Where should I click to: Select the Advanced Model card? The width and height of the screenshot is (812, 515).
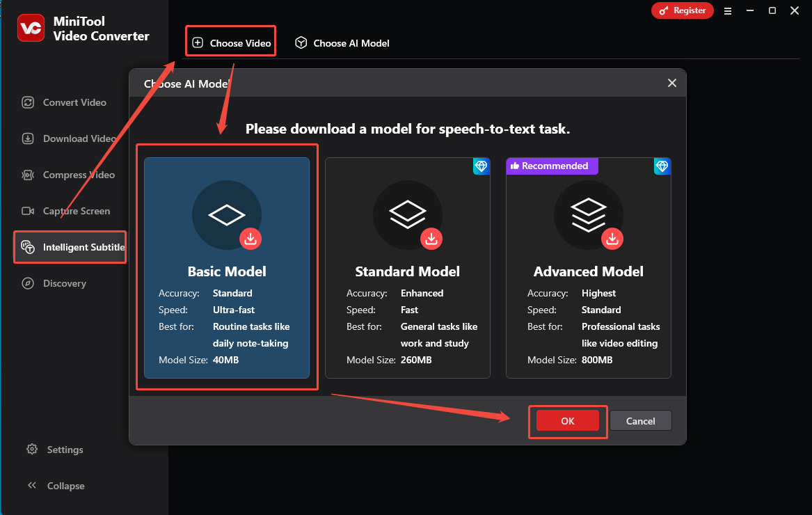coord(588,268)
